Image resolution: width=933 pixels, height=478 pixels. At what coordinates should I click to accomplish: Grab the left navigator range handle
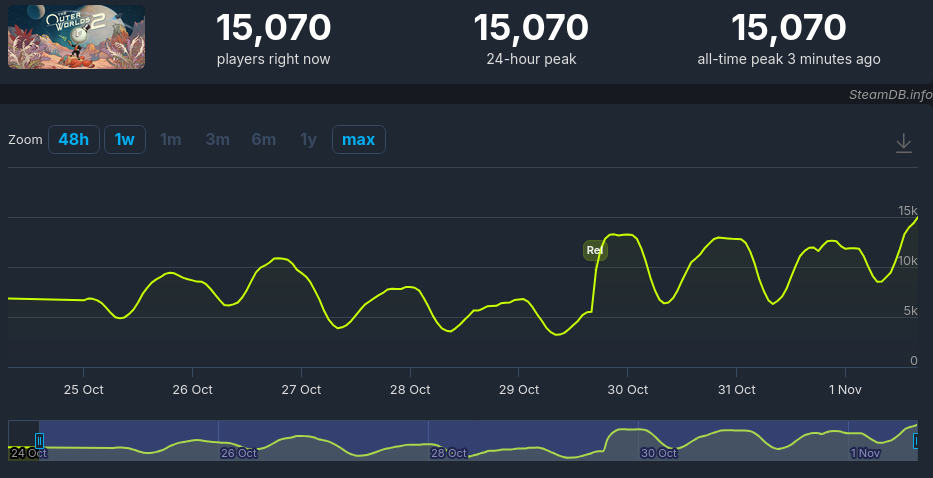coord(39,440)
